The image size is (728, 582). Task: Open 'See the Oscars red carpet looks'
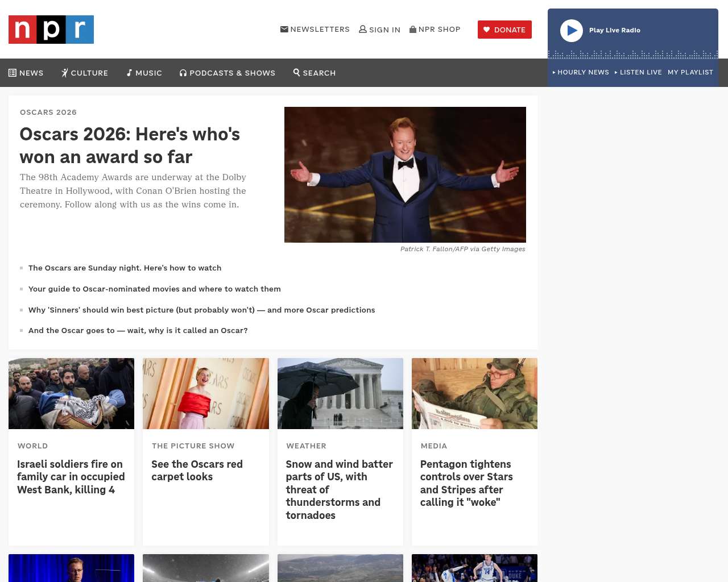point(197,471)
